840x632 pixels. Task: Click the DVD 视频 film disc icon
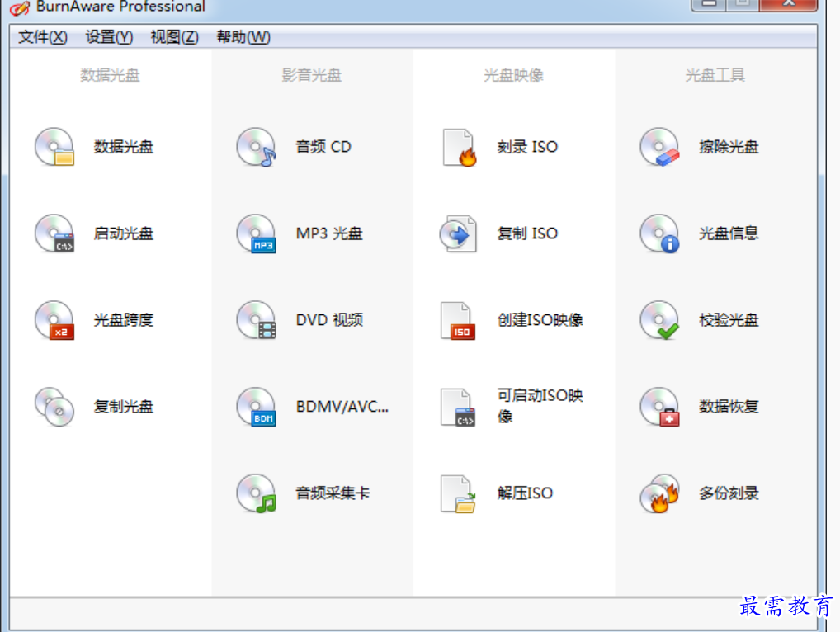click(x=256, y=320)
